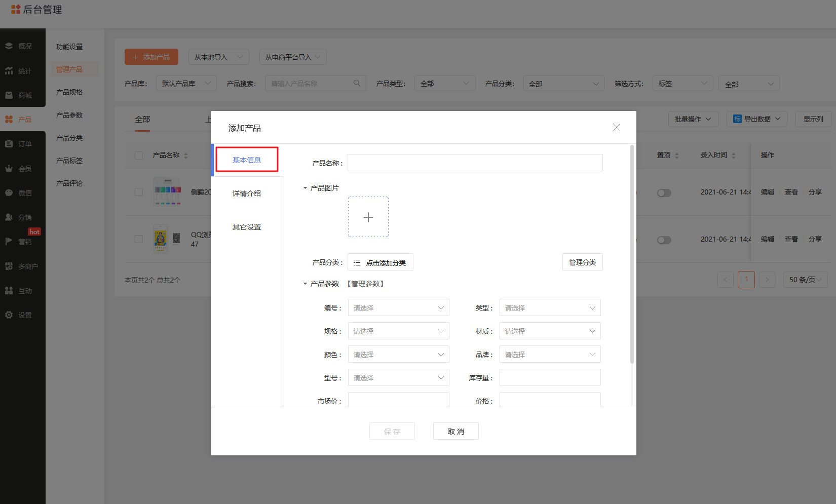Open the 型号 dropdown
The height and width of the screenshot is (504, 836).
tap(399, 377)
